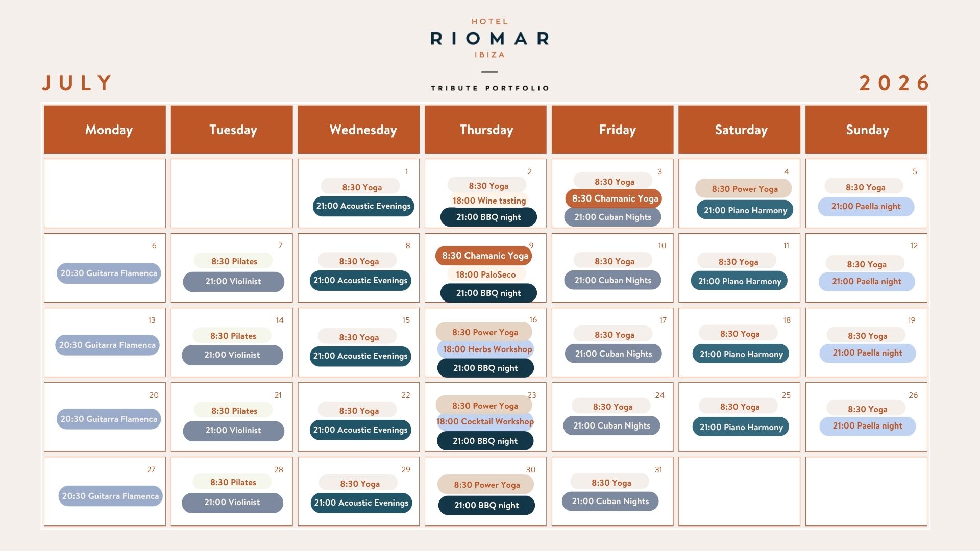
Task: Click Acoustic Evenings on Wednesday July 22
Action: tap(360, 430)
